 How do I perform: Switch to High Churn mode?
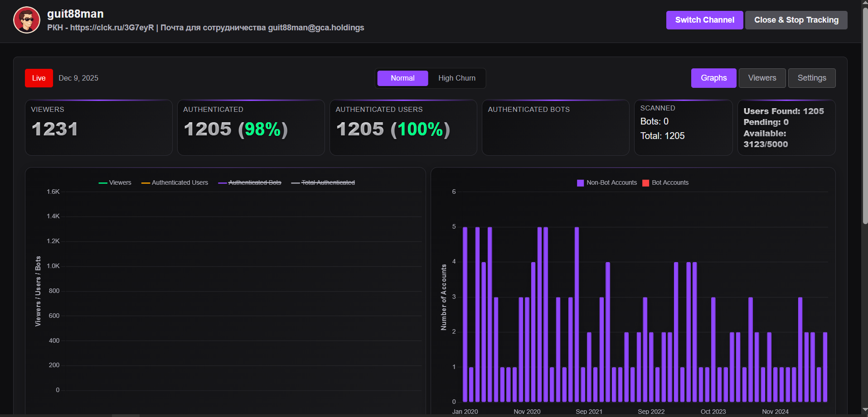pyautogui.click(x=457, y=78)
